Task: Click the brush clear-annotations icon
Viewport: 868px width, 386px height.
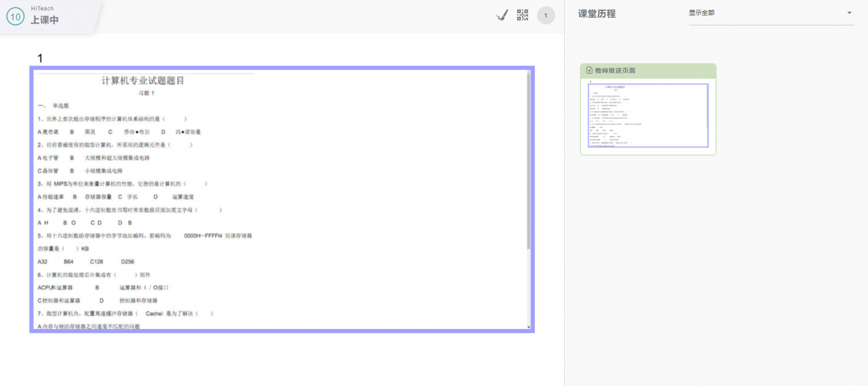Action: (x=502, y=15)
